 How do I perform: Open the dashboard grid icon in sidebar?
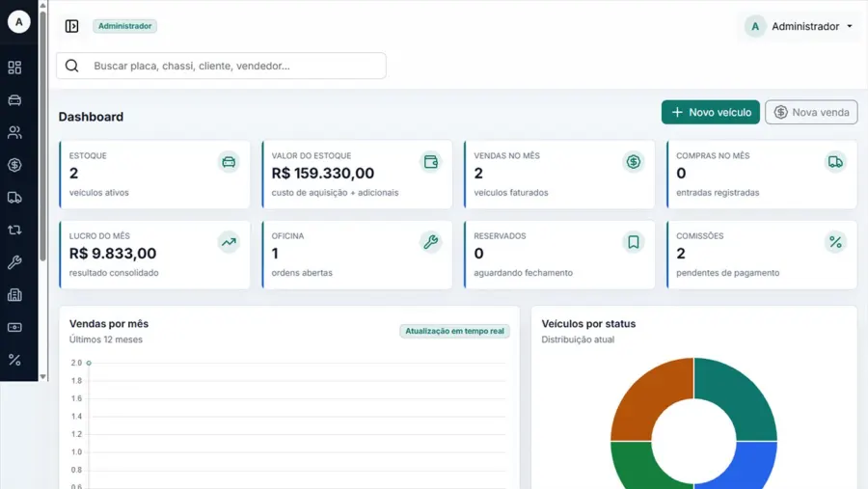(x=14, y=68)
